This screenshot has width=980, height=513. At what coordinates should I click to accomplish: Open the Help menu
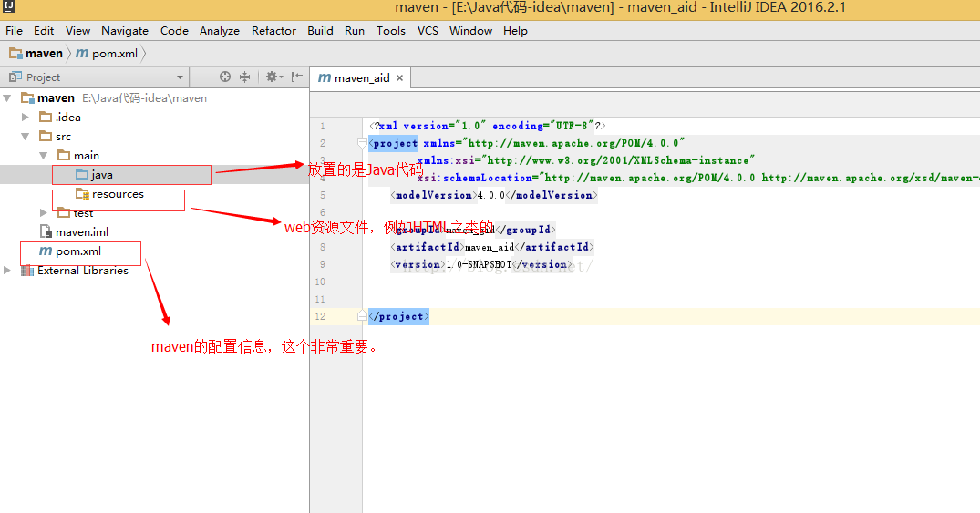[515, 31]
